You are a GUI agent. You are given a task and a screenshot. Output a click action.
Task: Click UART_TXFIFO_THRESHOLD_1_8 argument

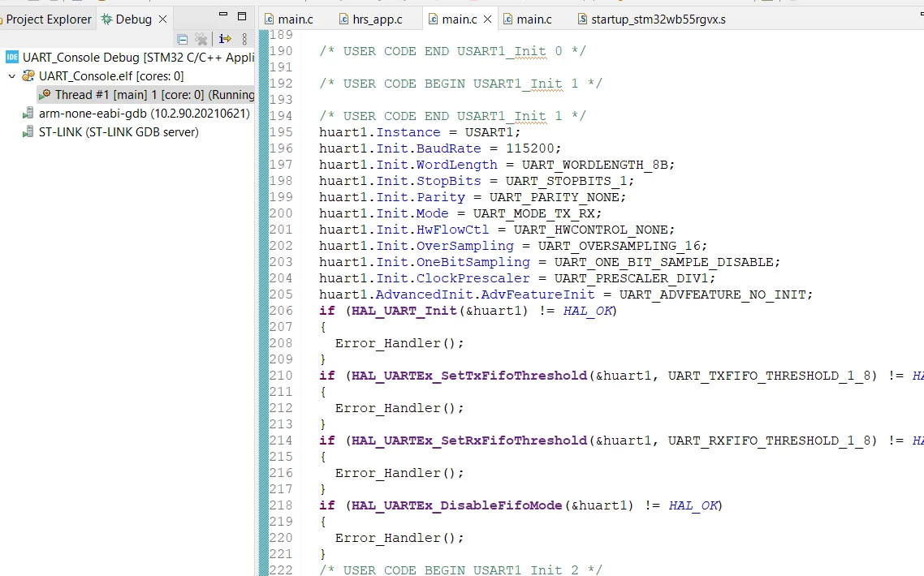[x=768, y=376]
